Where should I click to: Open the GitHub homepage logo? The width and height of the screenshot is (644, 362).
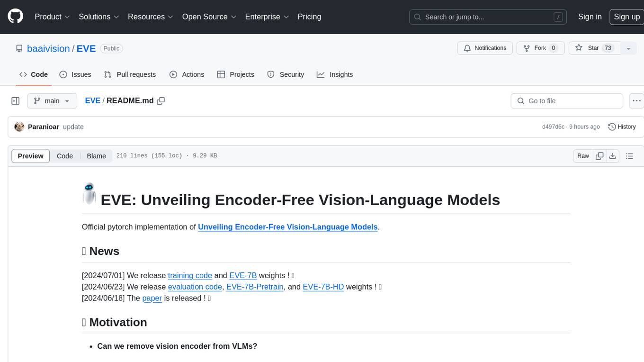[15, 17]
